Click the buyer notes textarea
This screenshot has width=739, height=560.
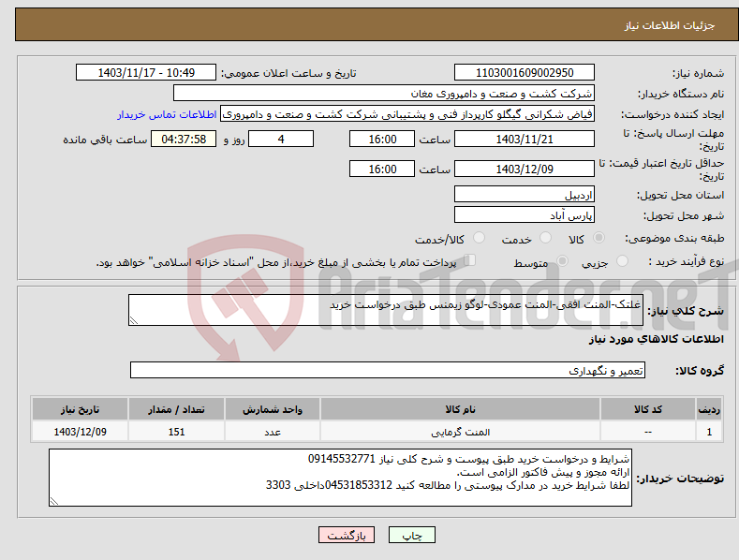click(x=340, y=478)
